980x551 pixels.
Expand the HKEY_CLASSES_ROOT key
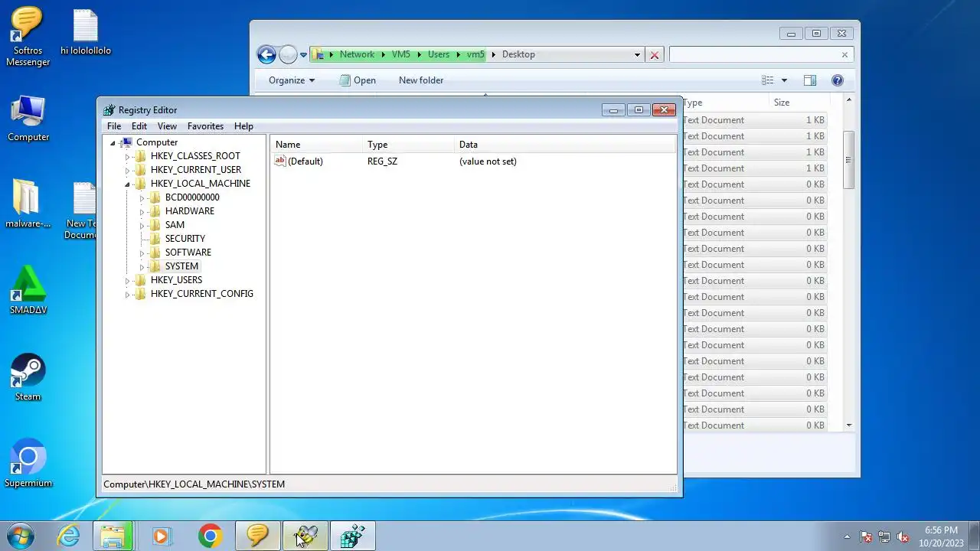[127, 156]
